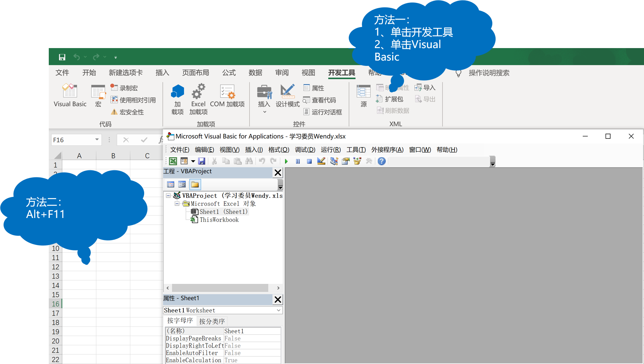Open the Macros (宏) dialog

click(98, 95)
